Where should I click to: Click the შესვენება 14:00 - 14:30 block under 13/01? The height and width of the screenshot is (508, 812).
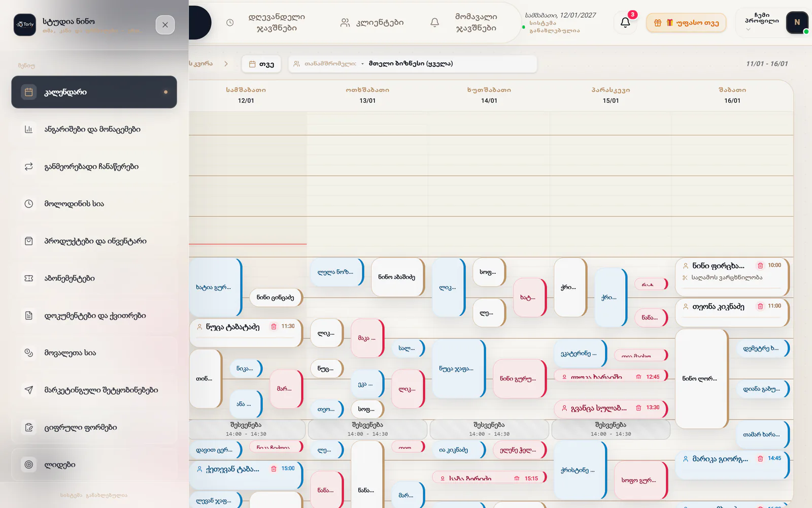point(367,429)
